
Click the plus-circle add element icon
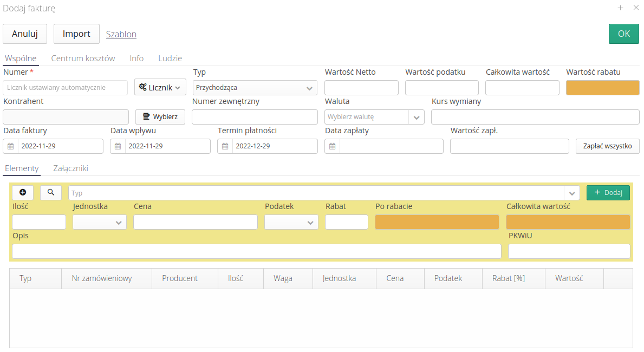pos(23,192)
